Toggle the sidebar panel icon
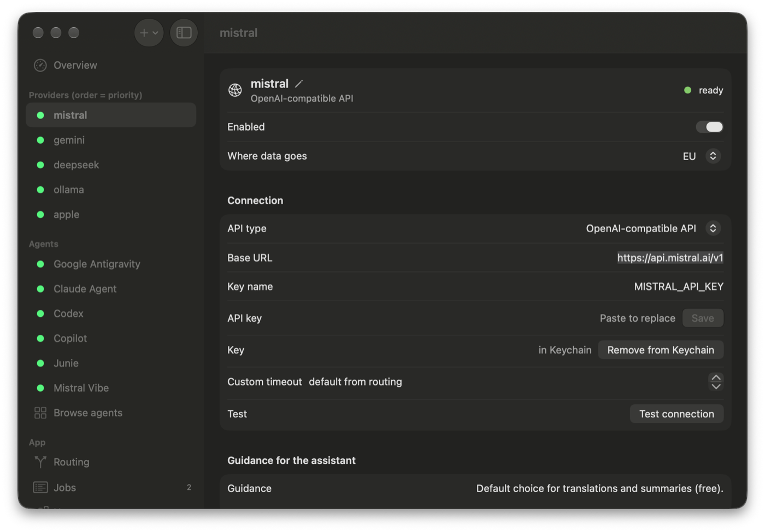 (x=184, y=33)
